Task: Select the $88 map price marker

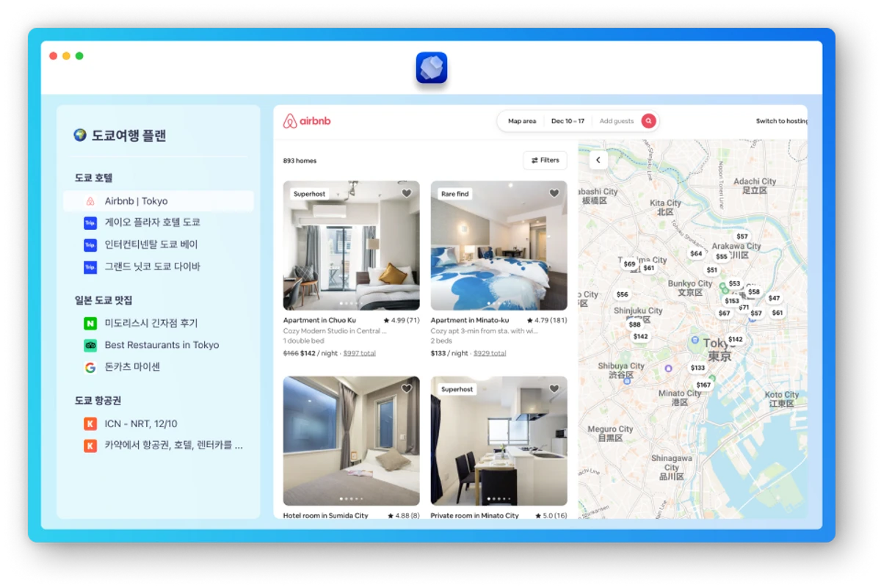Action: [x=635, y=324]
